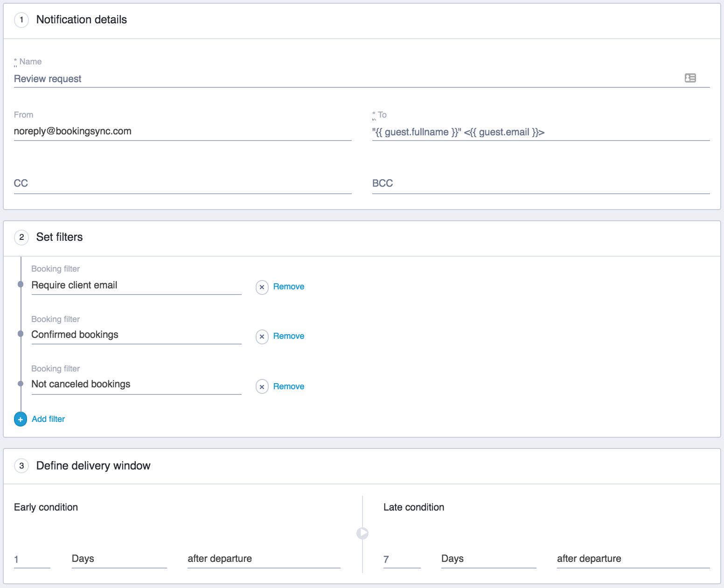Click the From email address field
The width and height of the screenshot is (724, 588).
click(182, 131)
